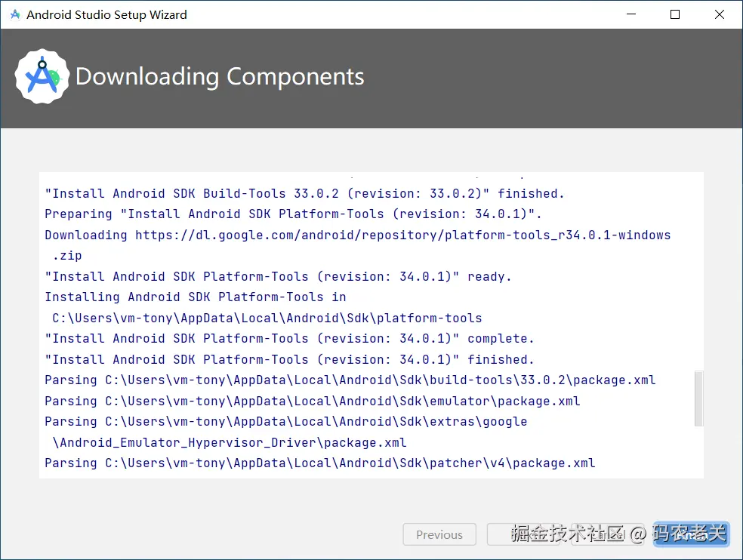Click the Parsing Sdk\extras\google line
The width and height of the screenshot is (743, 560).
pyautogui.click(x=285, y=422)
